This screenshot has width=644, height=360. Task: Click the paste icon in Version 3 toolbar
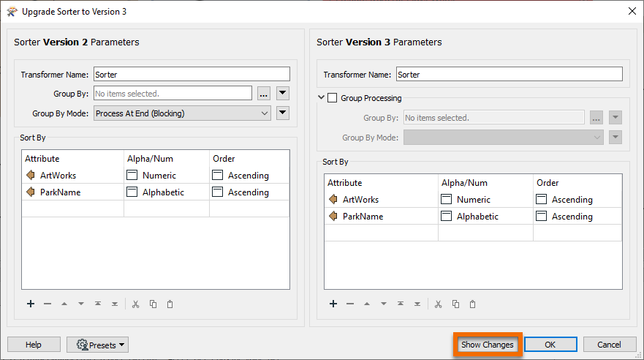tap(472, 304)
